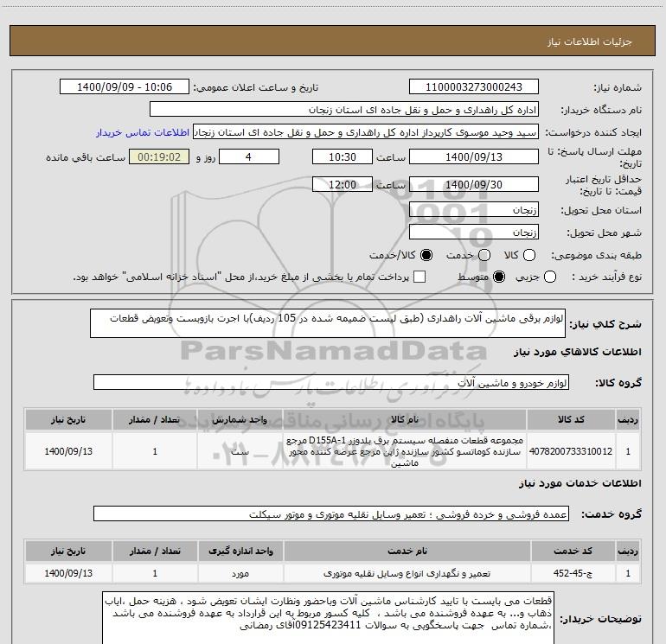Select the کالا/خدمت radio button
Screen dimensions: 666x644
click(426, 255)
